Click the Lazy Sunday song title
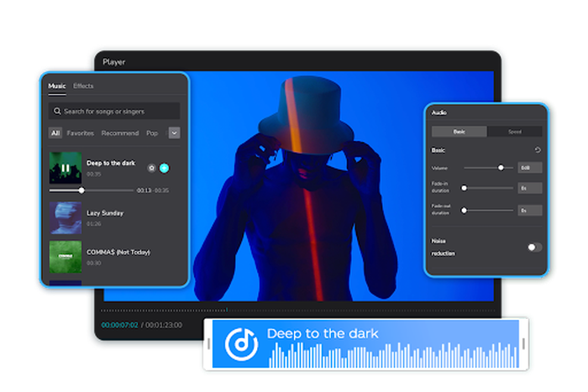The image size is (588, 392). [x=105, y=213]
